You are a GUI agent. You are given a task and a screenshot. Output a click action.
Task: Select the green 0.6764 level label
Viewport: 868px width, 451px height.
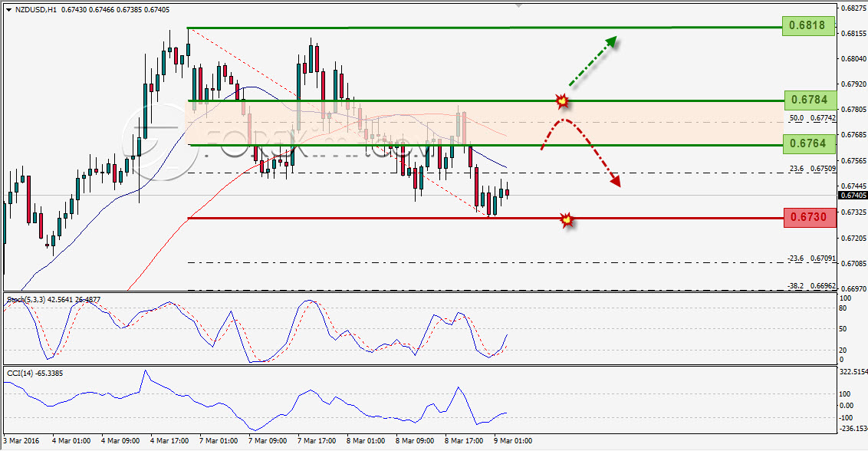(809, 144)
